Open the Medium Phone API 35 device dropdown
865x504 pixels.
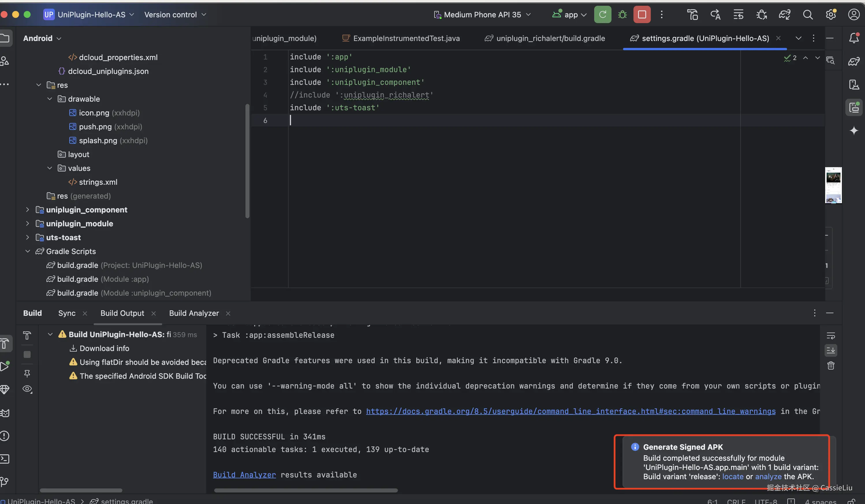(x=482, y=15)
